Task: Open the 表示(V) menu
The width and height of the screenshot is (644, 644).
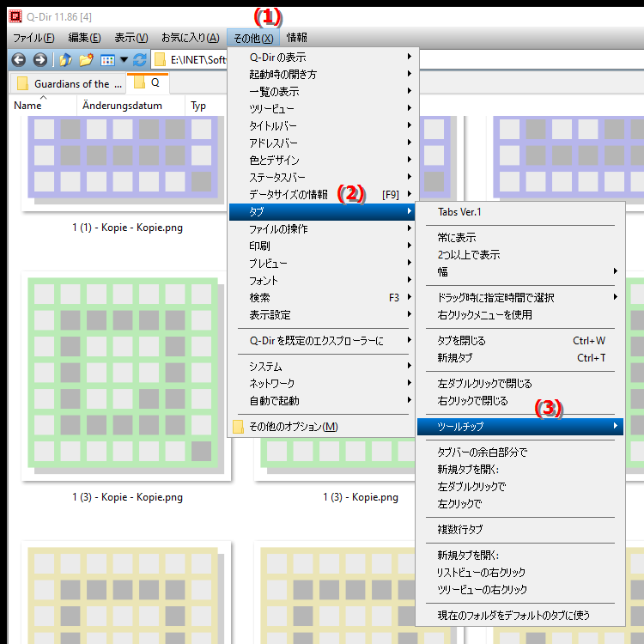Action: (131, 38)
